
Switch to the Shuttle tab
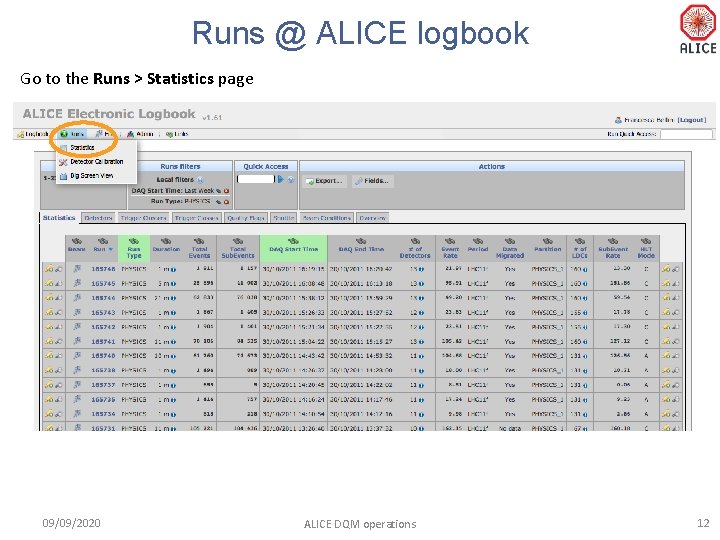283,218
